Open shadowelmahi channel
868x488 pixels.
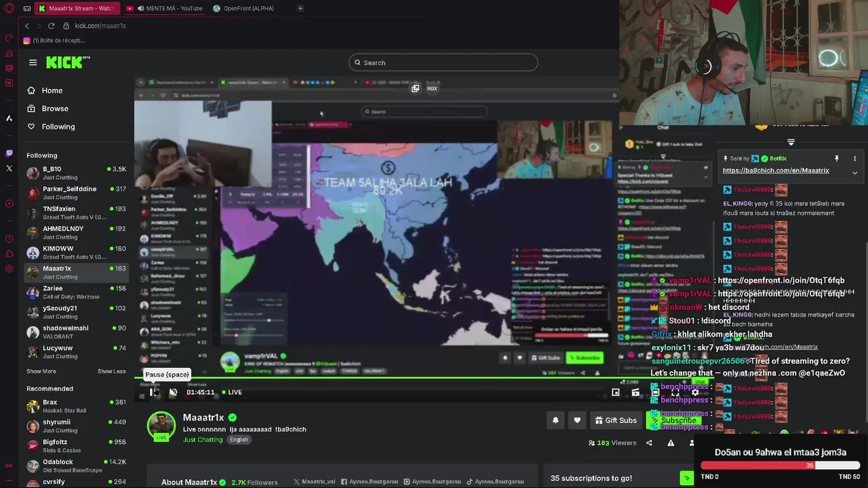(x=76, y=331)
